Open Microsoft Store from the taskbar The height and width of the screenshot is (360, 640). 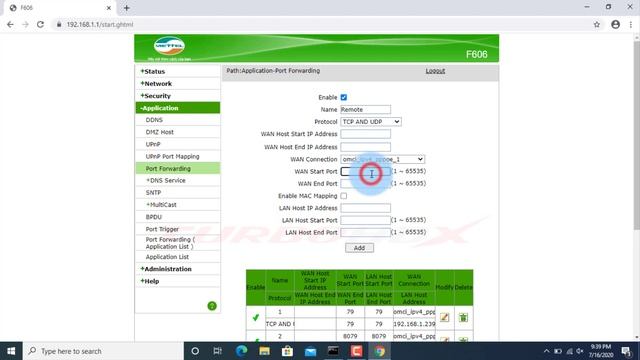(x=287, y=351)
